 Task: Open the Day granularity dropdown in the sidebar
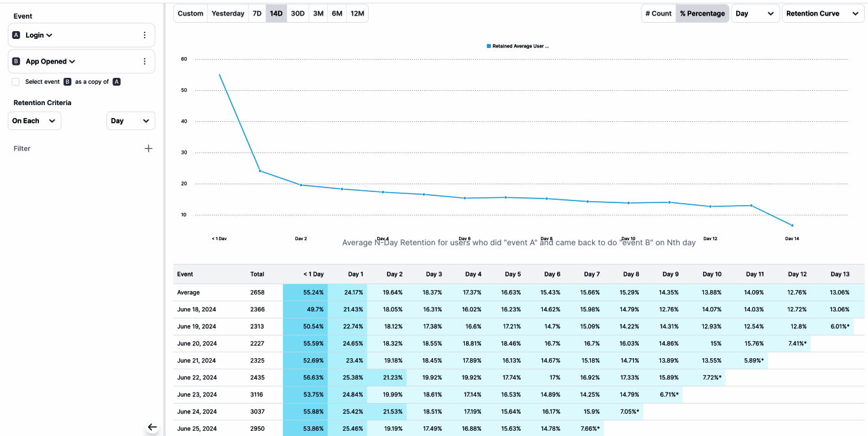pyautogui.click(x=130, y=121)
